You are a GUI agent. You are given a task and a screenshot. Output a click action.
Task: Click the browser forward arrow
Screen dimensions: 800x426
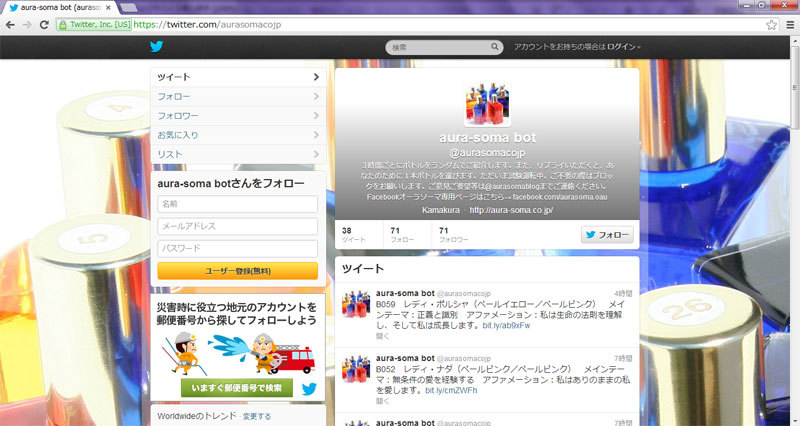[x=27, y=24]
